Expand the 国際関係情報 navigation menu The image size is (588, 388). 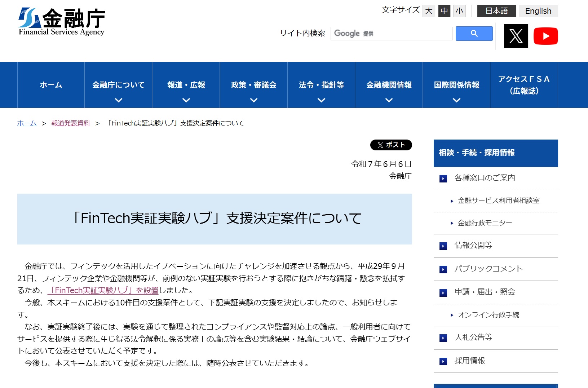coord(456,85)
